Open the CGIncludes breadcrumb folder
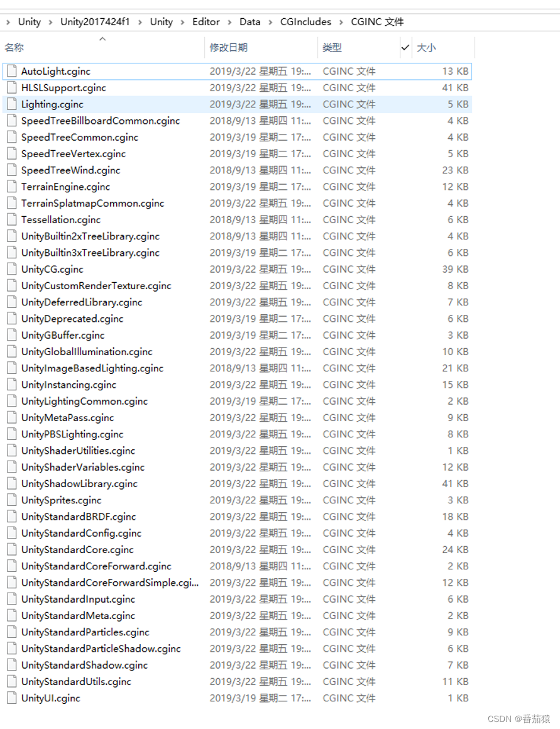The image size is (560, 729). 306,21
